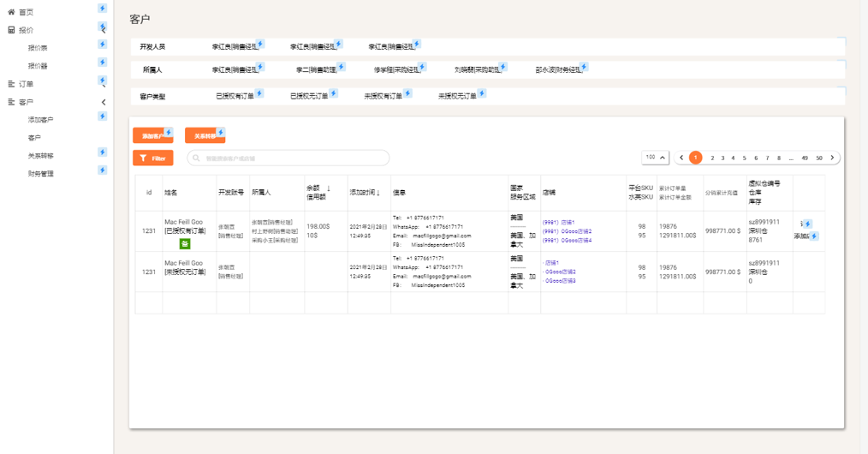Click the calculator icon next to 报价

11,30
